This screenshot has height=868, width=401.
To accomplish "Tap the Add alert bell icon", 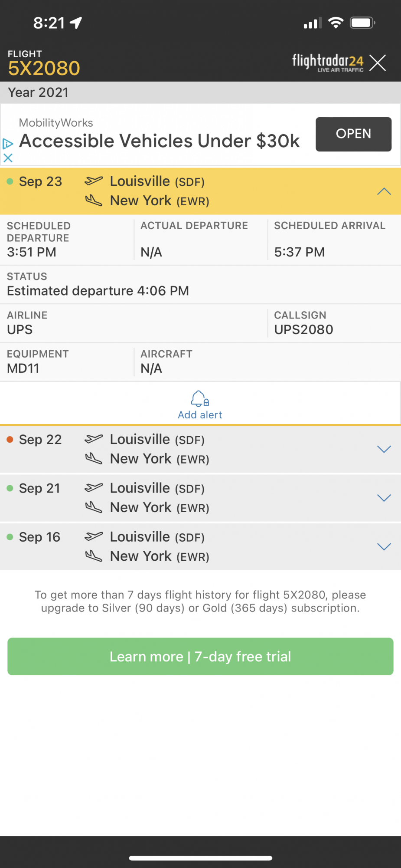I will [200, 398].
